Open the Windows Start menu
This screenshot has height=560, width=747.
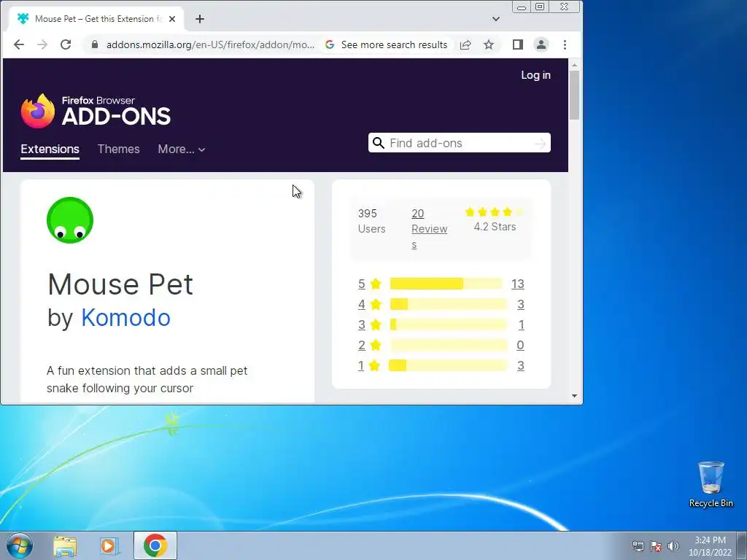tap(20, 545)
